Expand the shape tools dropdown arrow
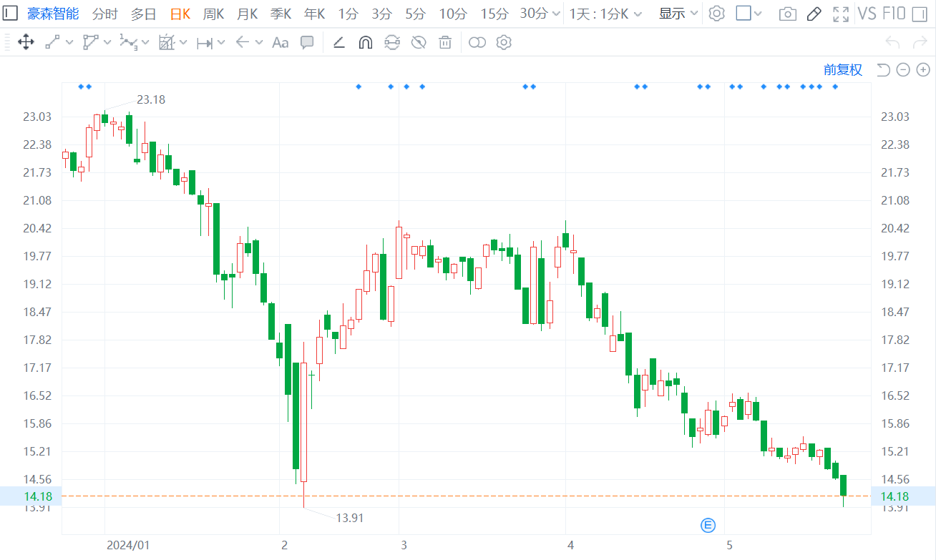Screen dimensions: 936x560 [107, 43]
